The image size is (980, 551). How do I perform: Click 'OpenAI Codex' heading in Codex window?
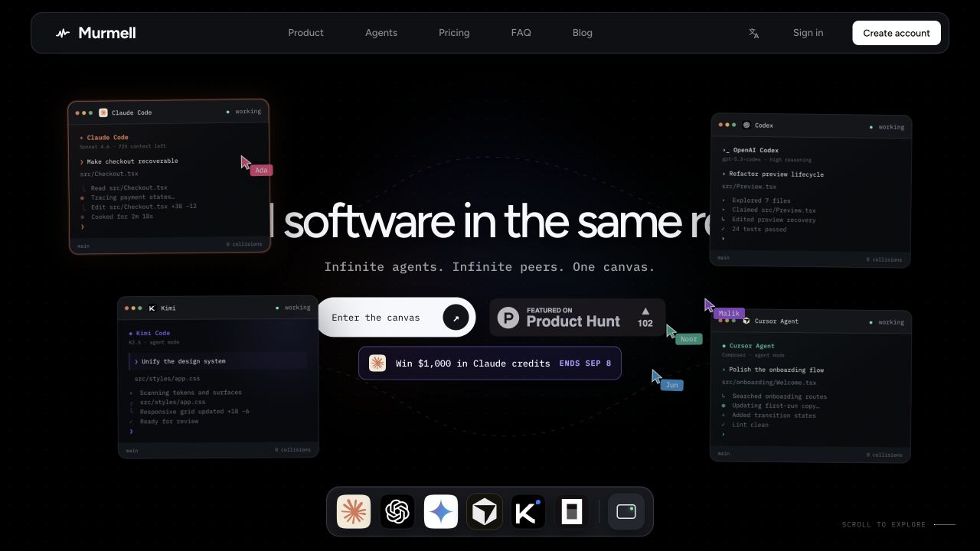(x=756, y=151)
